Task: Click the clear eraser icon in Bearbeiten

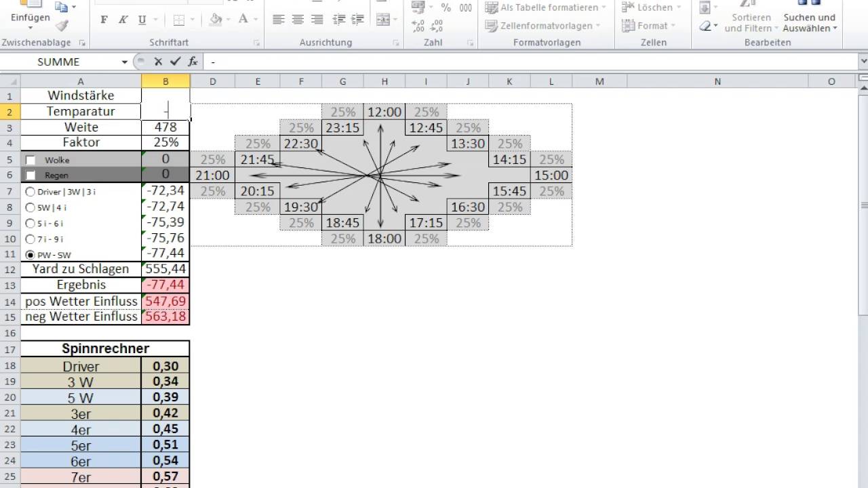Action: coord(705,26)
